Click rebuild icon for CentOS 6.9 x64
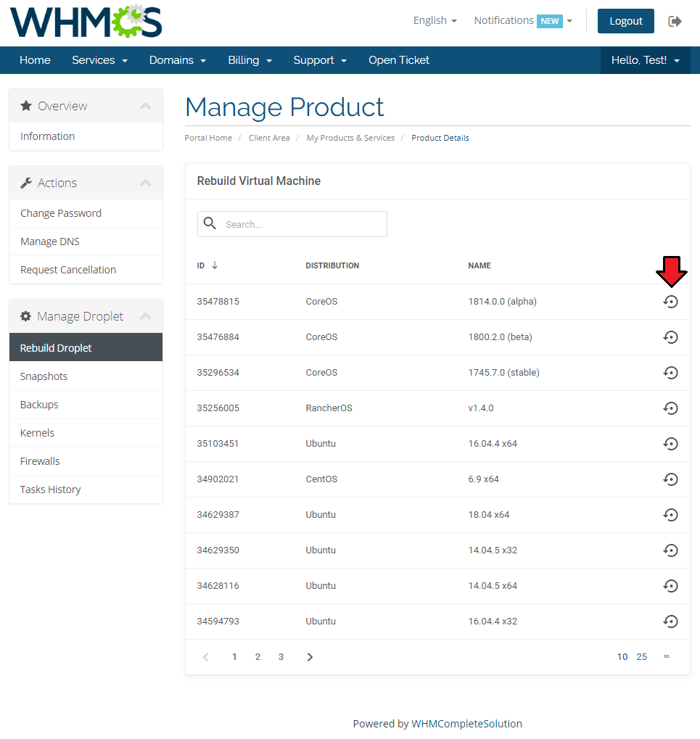The height and width of the screenshot is (739, 700). click(670, 479)
